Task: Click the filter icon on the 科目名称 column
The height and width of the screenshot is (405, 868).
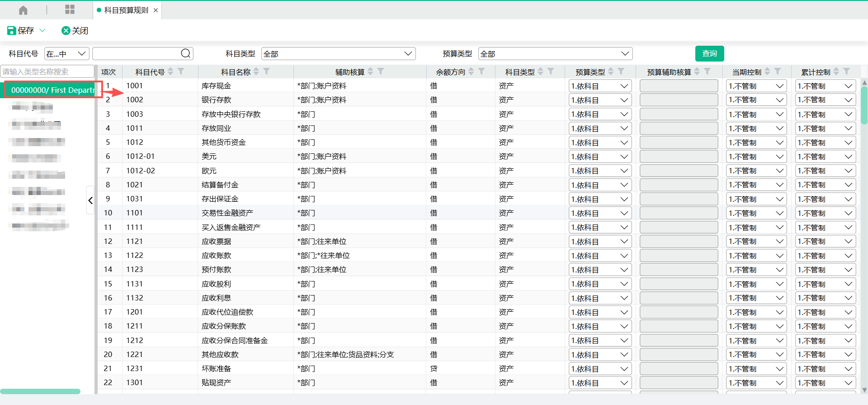Action: click(267, 71)
